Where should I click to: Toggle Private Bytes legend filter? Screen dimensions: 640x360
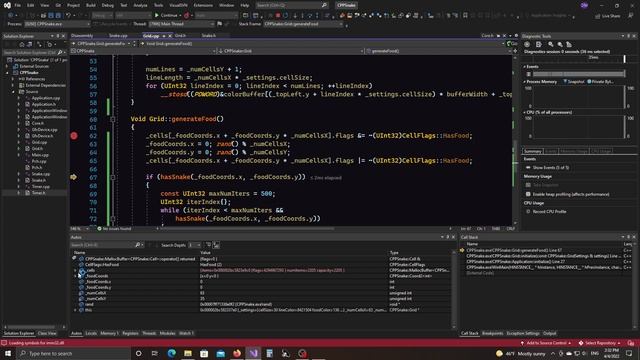(x=600, y=82)
